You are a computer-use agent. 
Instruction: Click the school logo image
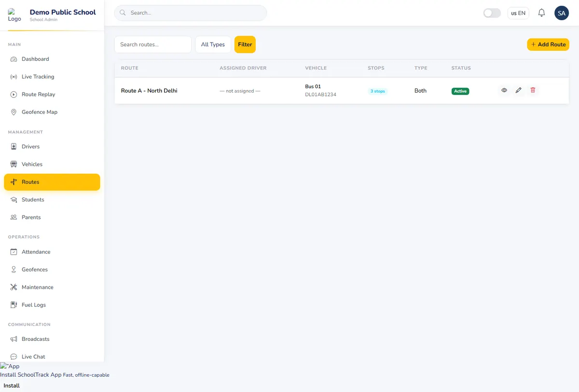pos(14,15)
